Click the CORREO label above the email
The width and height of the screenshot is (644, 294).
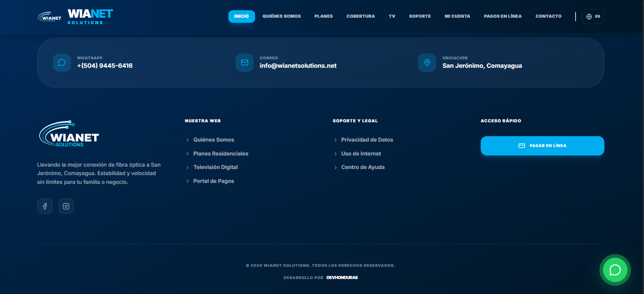pos(269,58)
